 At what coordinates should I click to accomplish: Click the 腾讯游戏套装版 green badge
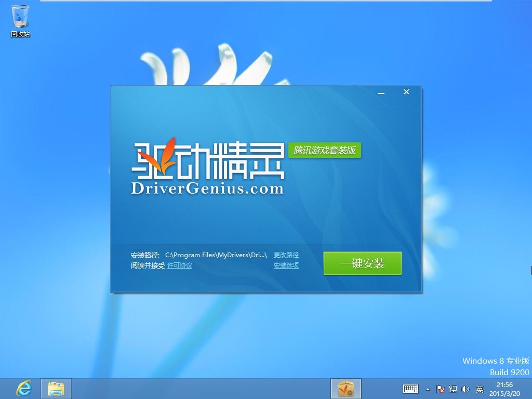point(325,150)
